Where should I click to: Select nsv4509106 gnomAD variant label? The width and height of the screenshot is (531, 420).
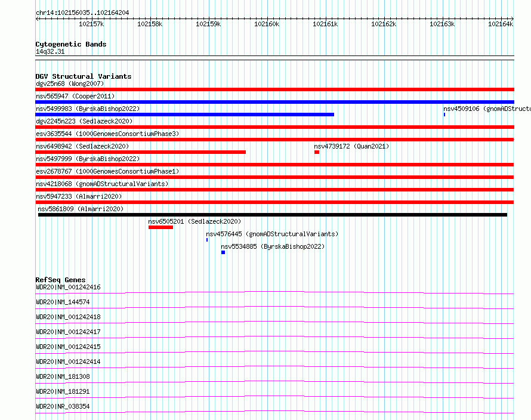tap(487, 109)
